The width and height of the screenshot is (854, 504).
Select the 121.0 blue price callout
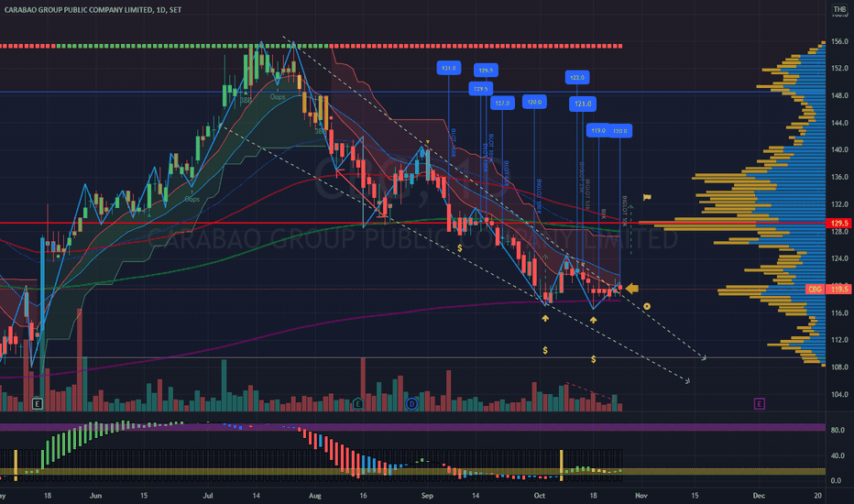coord(583,104)
